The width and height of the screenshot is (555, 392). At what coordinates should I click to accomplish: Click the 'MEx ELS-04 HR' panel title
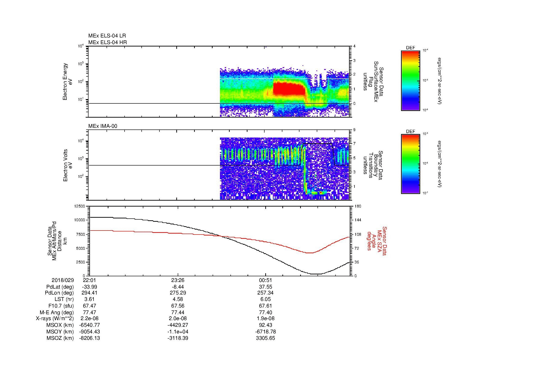[x=107, y=42]
